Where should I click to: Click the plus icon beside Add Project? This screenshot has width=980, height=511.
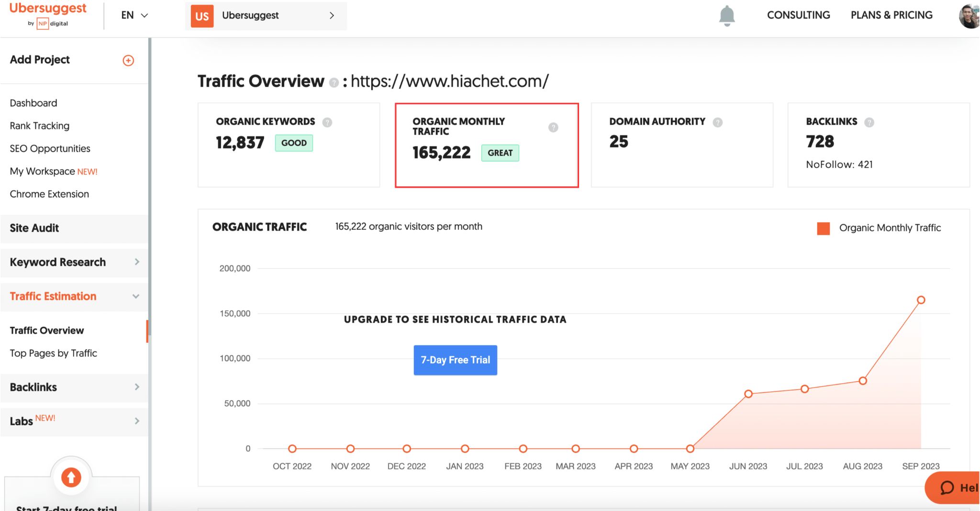128,60
